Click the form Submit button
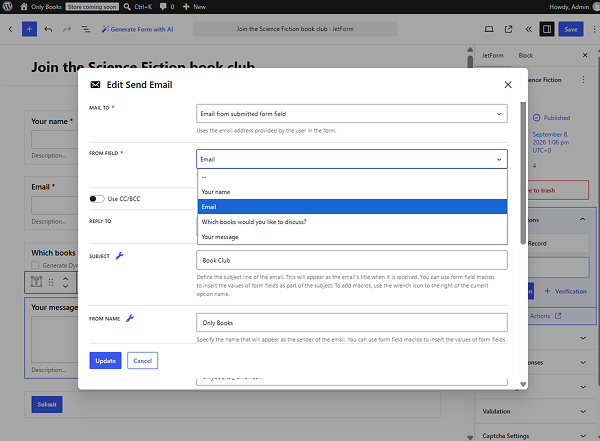 click(47, 405)
